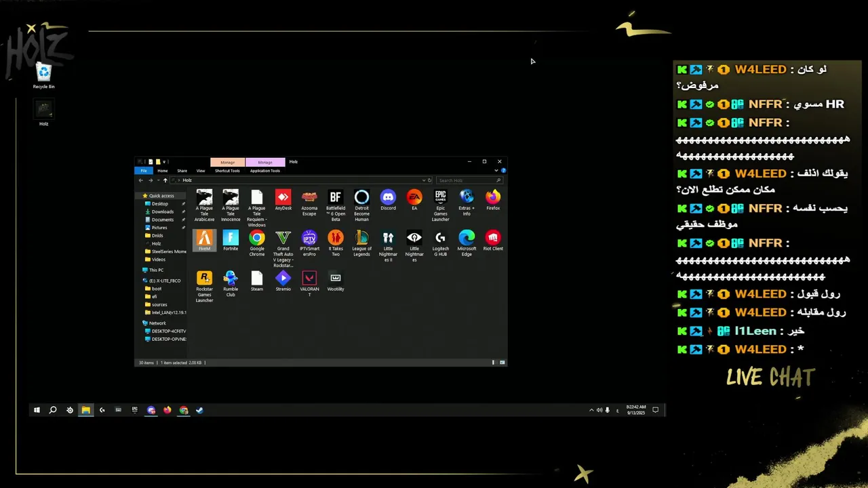Select the Microsoft Edge shortcut
The image size is (868, 488).
(x=467, y=243)
